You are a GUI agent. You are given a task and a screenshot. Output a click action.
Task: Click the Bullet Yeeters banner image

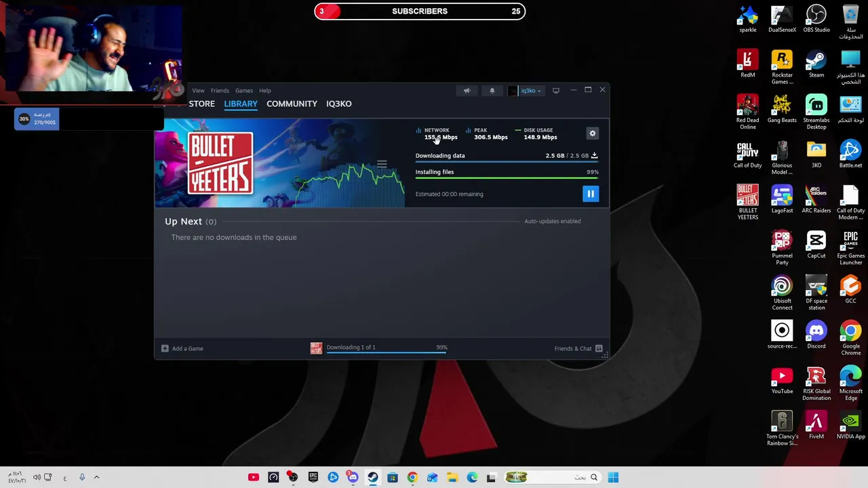pyautogui.click(x=220, y=163)
